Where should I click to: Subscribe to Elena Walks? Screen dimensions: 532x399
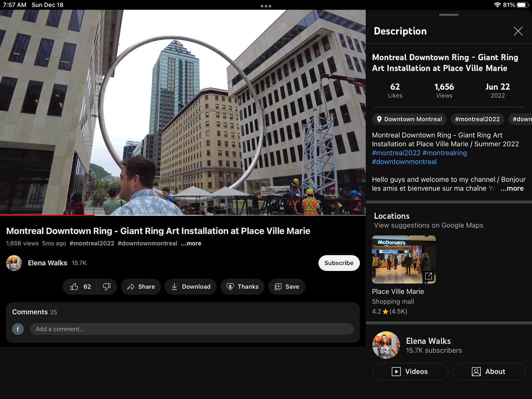coord(339,263)
